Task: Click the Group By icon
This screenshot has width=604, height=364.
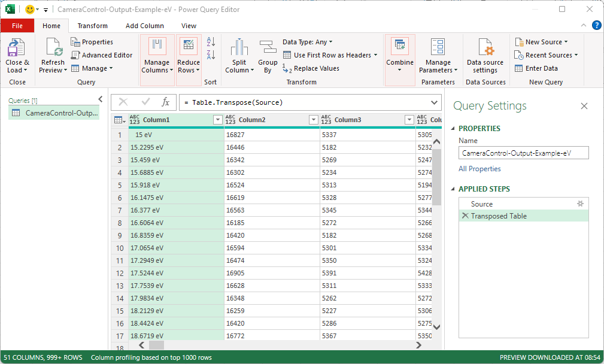Action: [x=268, y=47]
